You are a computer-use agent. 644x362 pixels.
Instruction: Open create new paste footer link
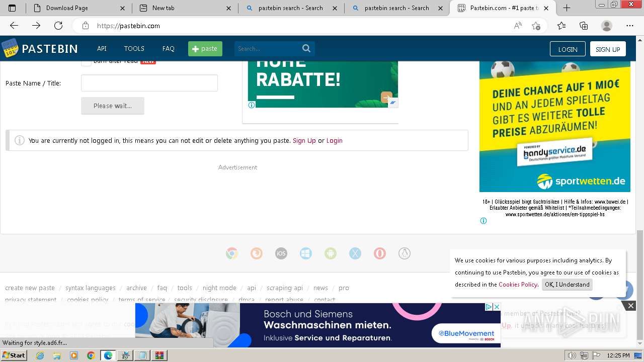pos(30,288)
